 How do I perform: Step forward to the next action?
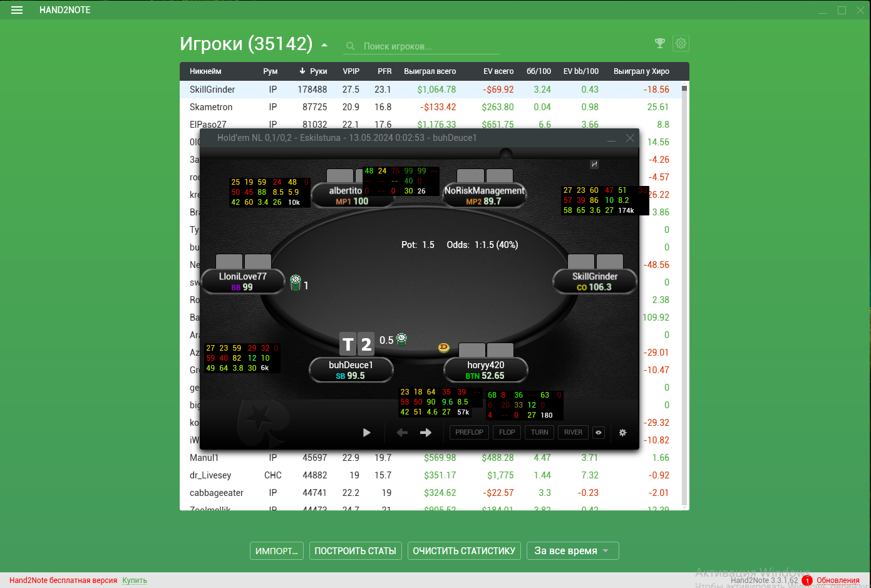pos(426,432)
